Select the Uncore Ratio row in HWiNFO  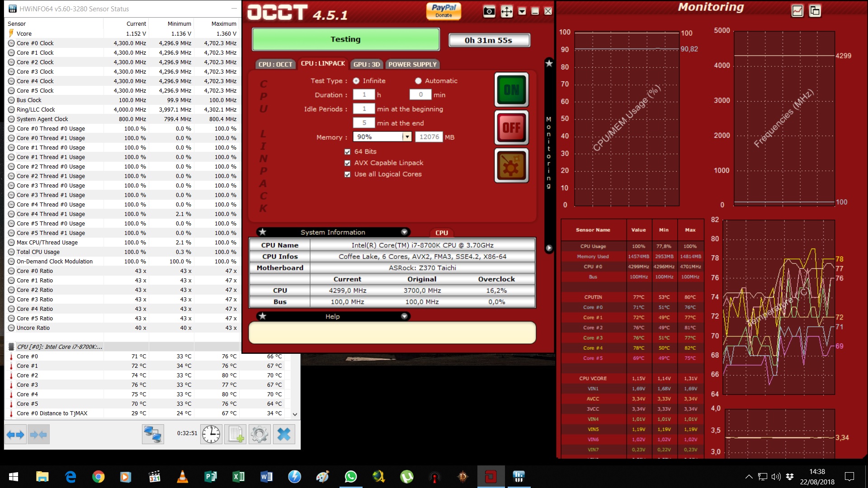click(x=122, y=328)
